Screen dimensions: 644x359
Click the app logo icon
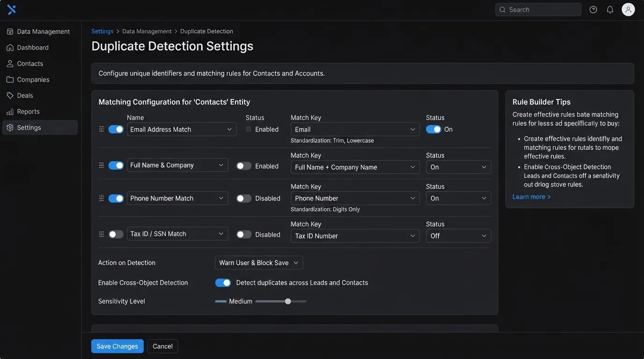(x=11, y=9)
